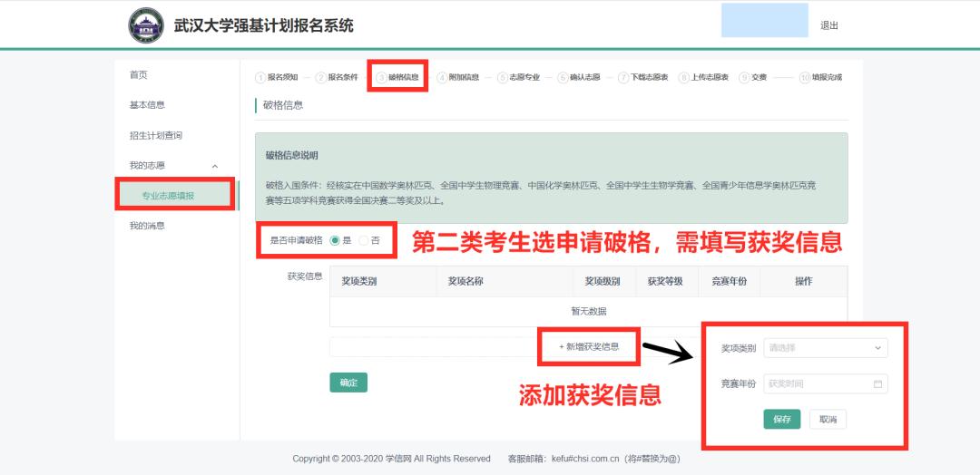
Task: Go to step 2 报名条件
Action: tap(337, 77)
